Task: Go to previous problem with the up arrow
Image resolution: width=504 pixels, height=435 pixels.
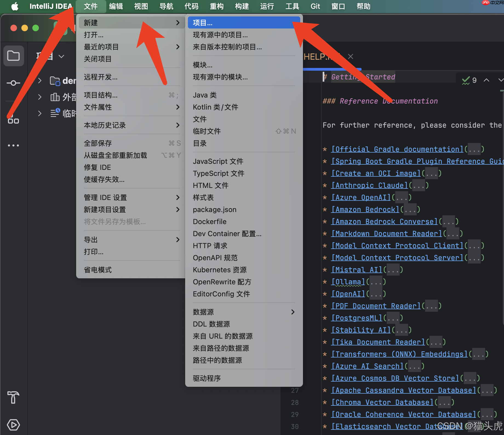Action: 486,80
